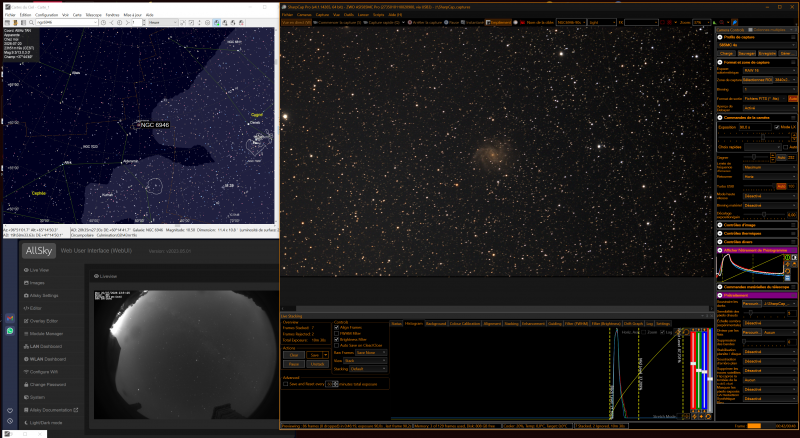Toggle FWHM Filter checkbox in Live Stacking
The height and width of the screenshot is (438, 800).
coord(336,333)
